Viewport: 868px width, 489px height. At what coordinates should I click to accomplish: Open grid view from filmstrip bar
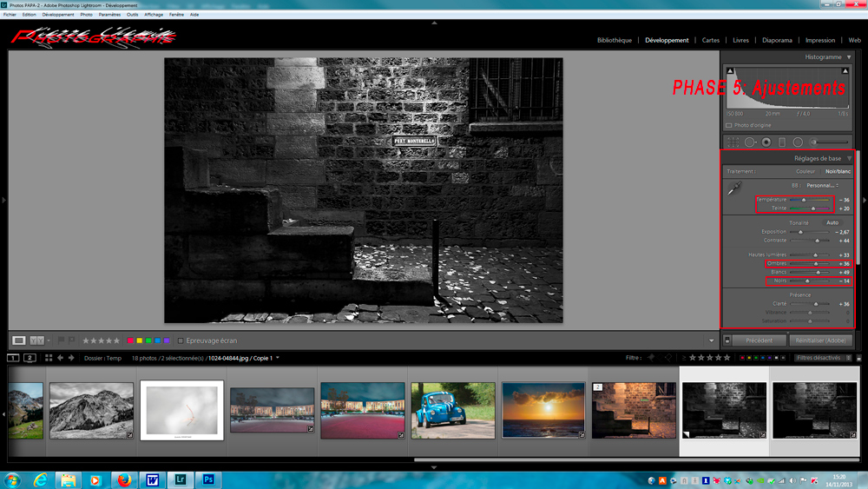click(x=49, y=358)
